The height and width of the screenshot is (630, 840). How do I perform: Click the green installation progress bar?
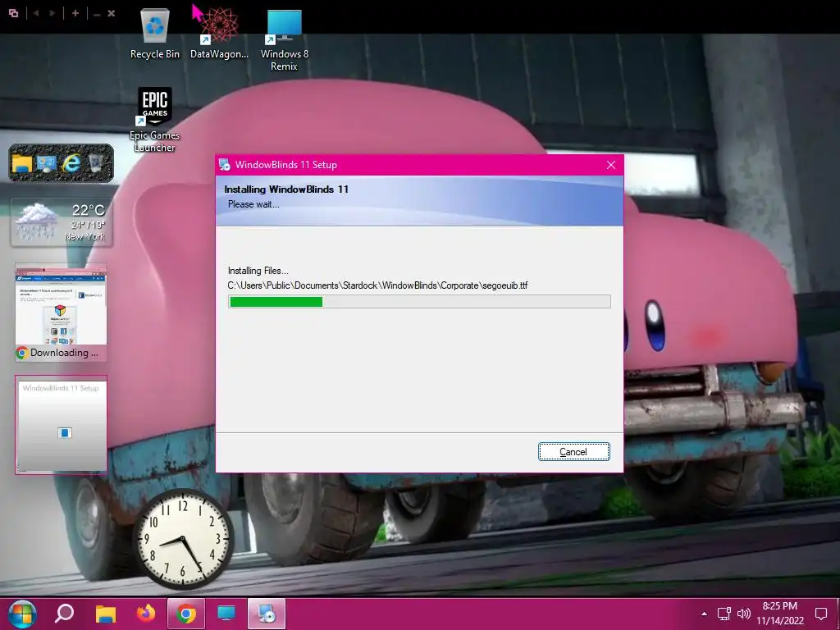(419, 302)
